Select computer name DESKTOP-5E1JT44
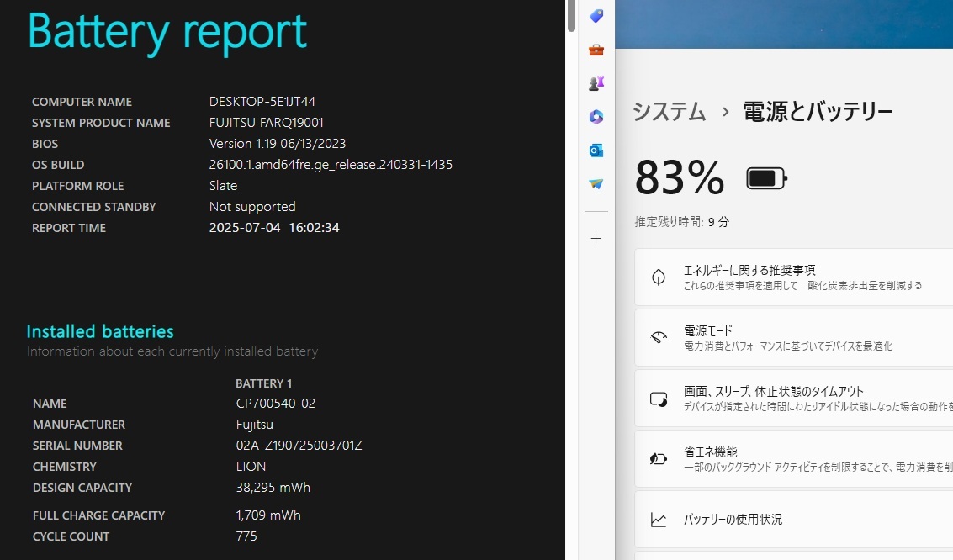The width and height of the screenshot is (953, 560). (x=262, y=102)
